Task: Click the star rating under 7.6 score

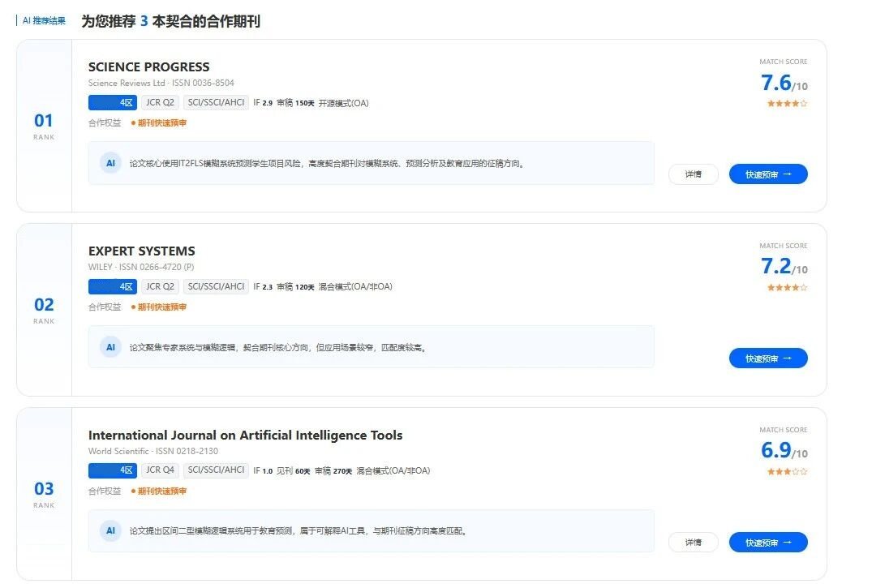Action: [x=787, y=104]
